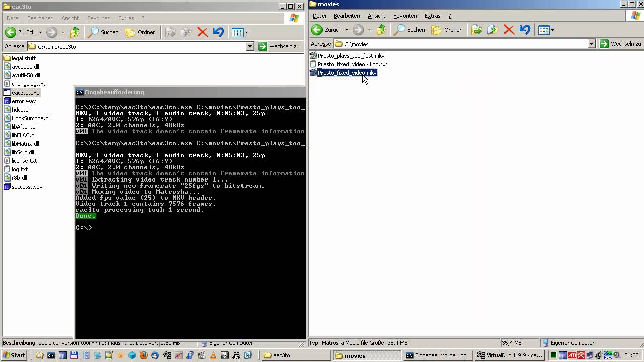This screenshot has height=362, width=644.
Task: Open command prompt icon in quick launch
Action: (51, 355)
